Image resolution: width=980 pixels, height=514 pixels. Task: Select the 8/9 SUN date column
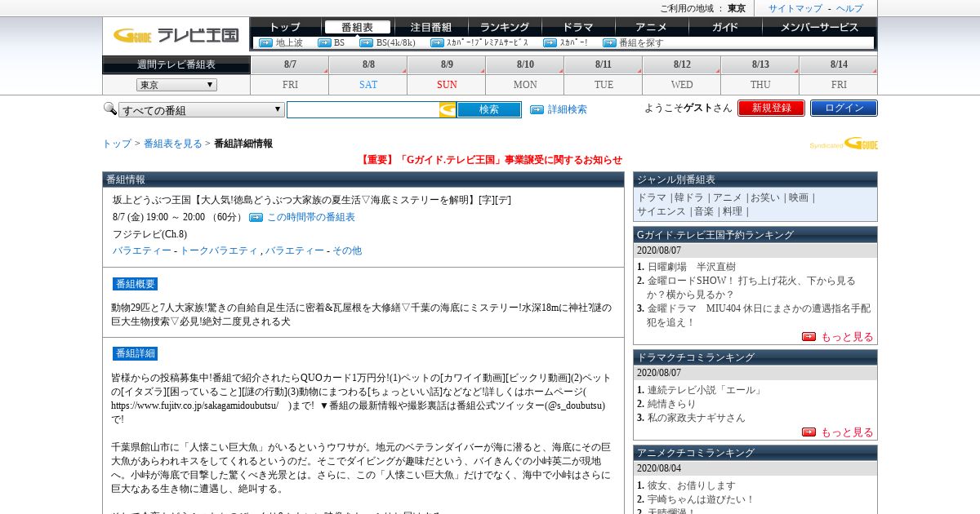point(447,75)
